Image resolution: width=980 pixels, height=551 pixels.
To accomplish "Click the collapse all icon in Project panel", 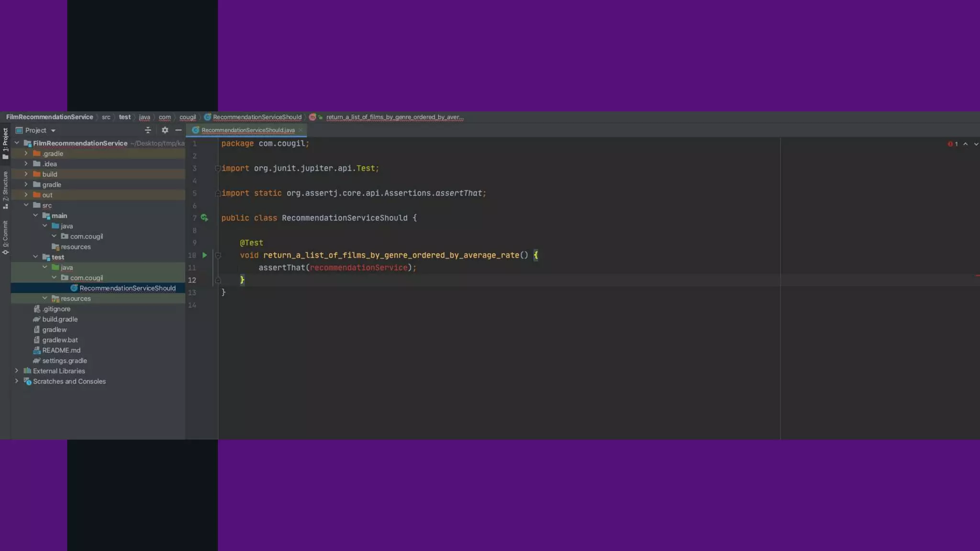I will tap(148, 130).
